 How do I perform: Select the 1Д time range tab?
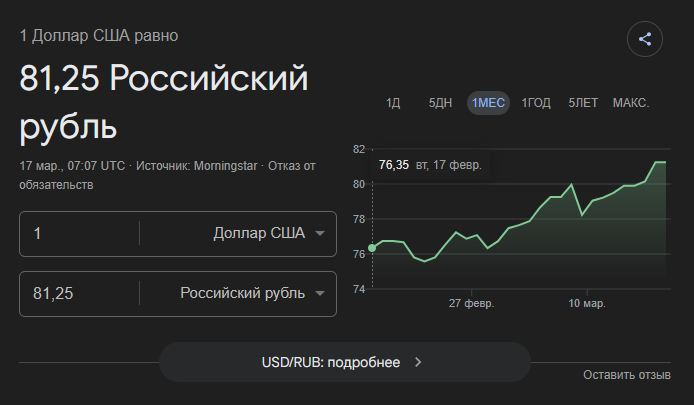pos(393,103)
